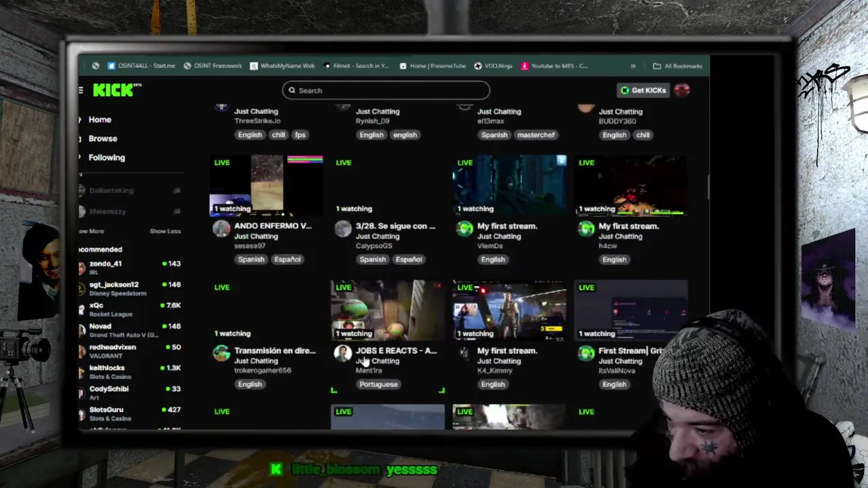Click the CalypsoGS streamer avatar
This screenshot has width=868, height=488.
pyautogui.click(x=342, y=228)
